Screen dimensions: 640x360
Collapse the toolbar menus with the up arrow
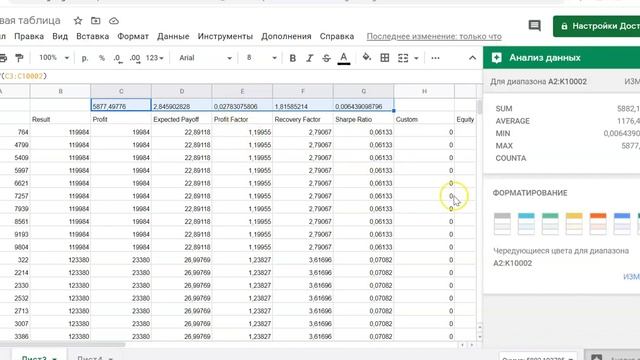(x=472, y=58)
